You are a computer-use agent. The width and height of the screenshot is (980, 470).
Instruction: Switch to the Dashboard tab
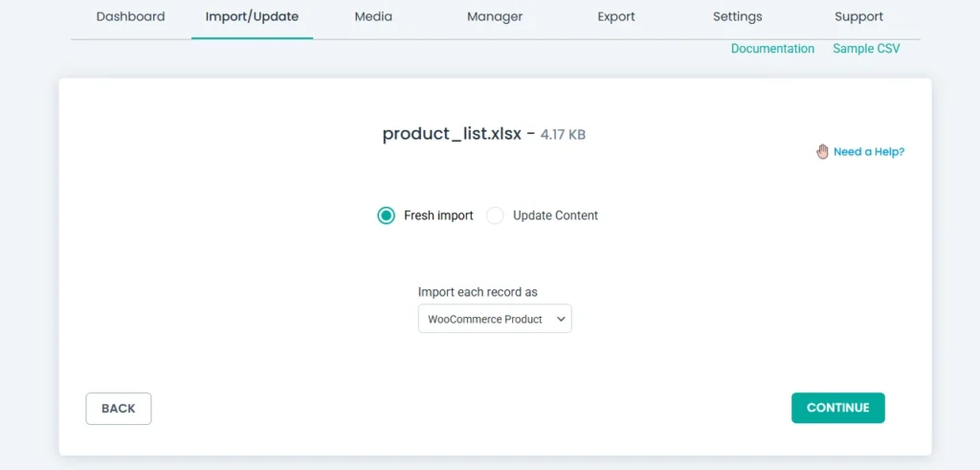coord(130,16)
